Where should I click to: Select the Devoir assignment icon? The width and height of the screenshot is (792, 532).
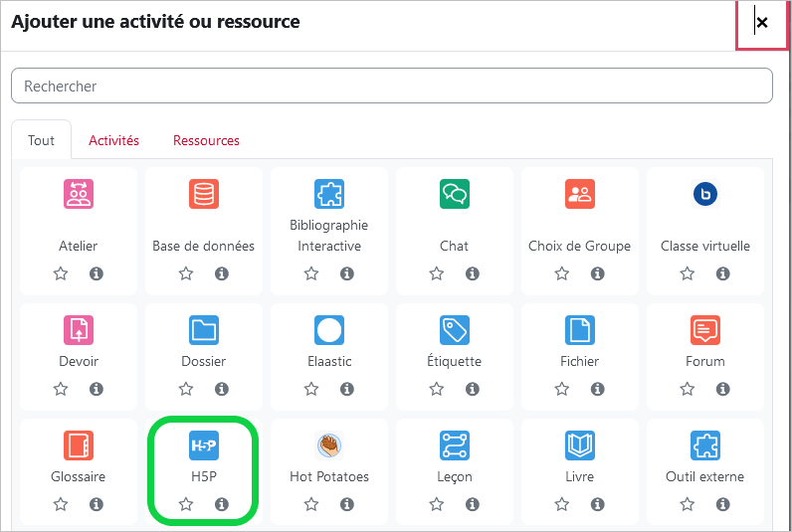[79, 330]
